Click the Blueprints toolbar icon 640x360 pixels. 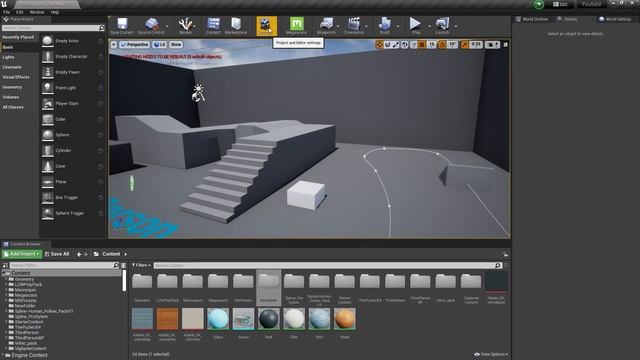click(326, 26)
